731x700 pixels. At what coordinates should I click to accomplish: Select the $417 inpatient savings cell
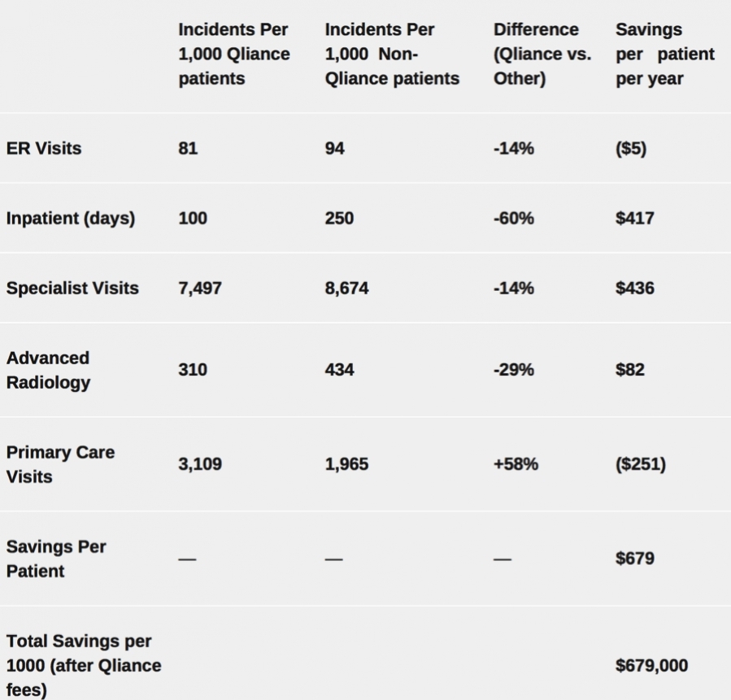[635, 219]
